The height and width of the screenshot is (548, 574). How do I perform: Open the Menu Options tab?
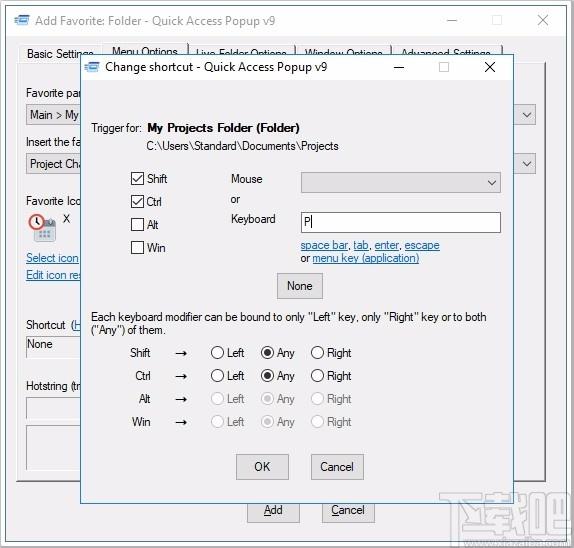click(x=145, y=50)
